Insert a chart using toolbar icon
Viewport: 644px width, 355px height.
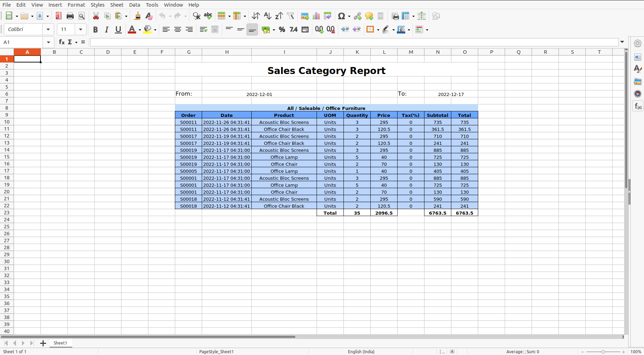point(316,16)
